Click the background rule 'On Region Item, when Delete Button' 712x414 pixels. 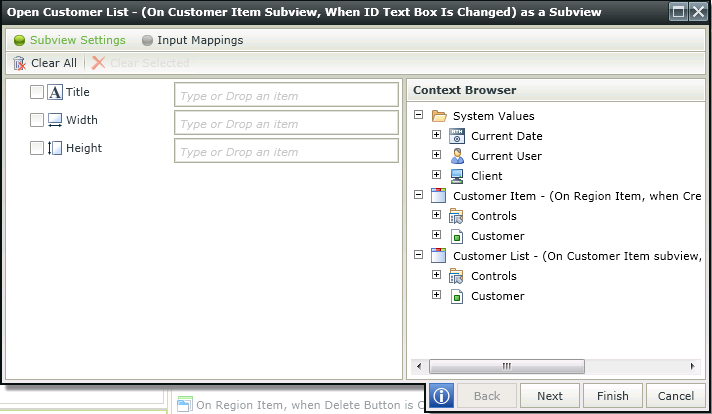[x=310, y=404]
